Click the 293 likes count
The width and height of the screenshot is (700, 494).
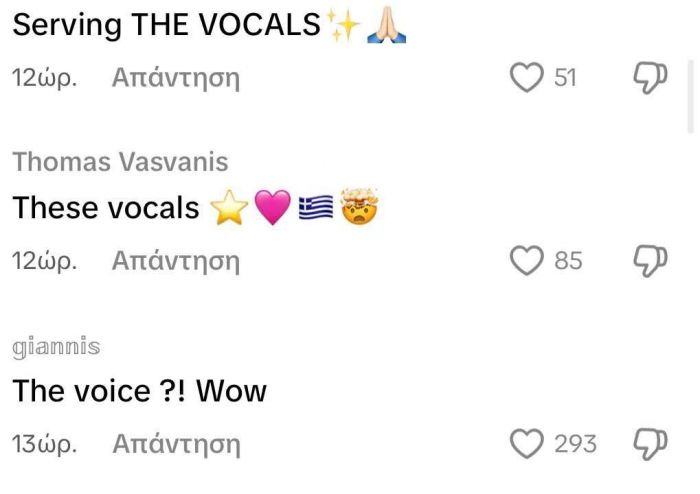tap(575, 444)
